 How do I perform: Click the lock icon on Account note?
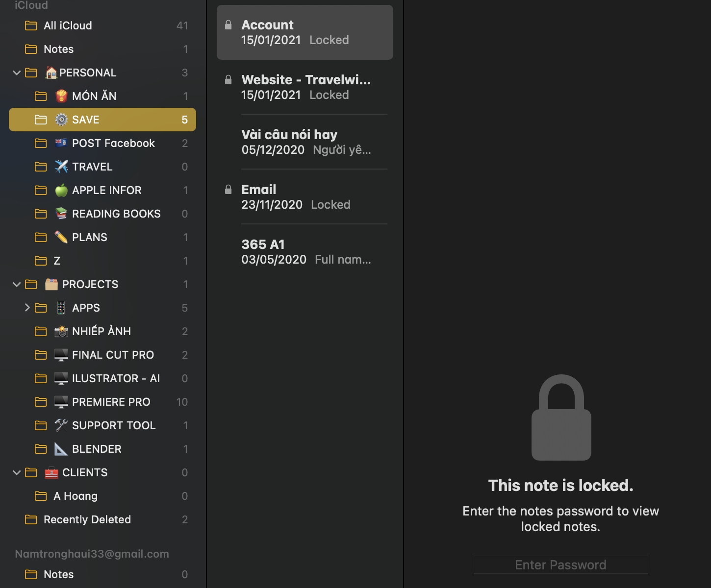click(228, 24)
